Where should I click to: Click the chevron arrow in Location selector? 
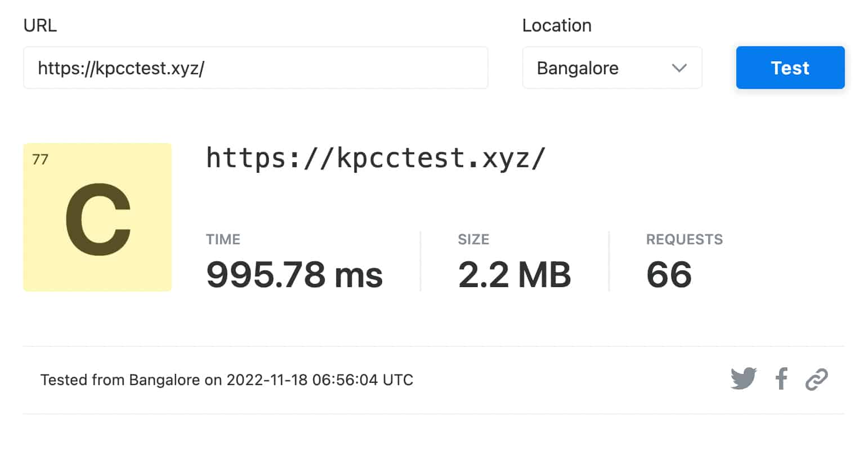click(x=679, y=68)
